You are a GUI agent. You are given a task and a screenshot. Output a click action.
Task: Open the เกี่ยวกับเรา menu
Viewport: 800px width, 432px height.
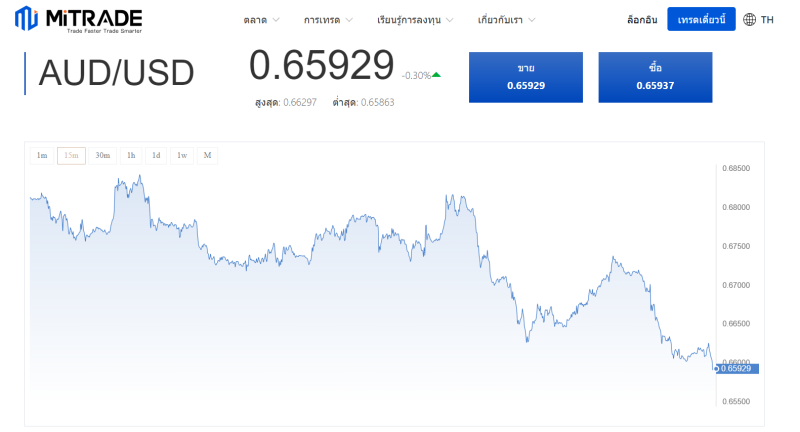coord(506,20)
